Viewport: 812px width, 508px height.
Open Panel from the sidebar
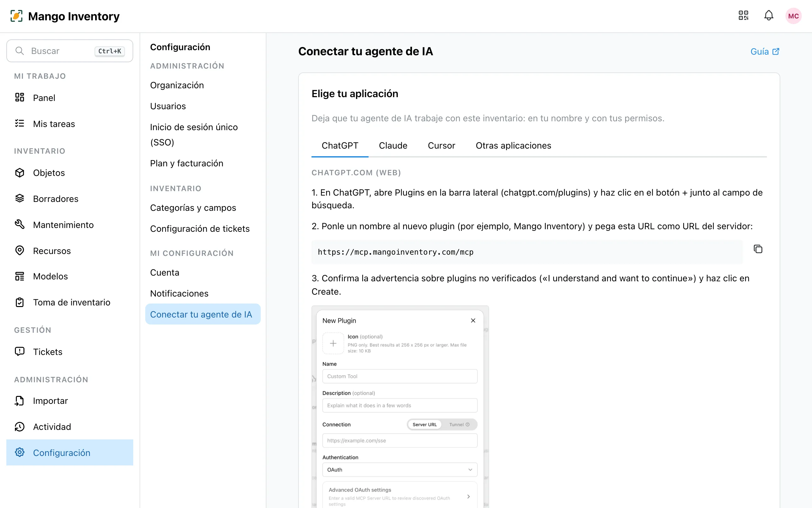pyautogui.click(x=70, y=98)
